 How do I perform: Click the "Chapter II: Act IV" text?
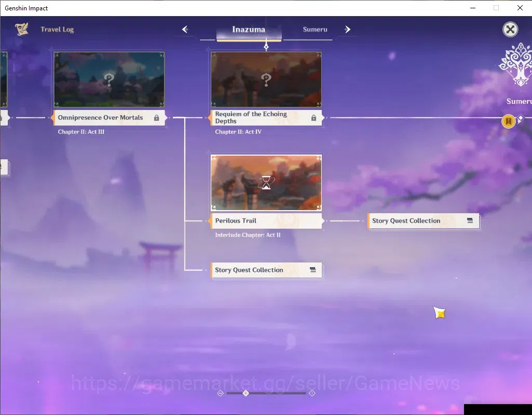(238, 132)
